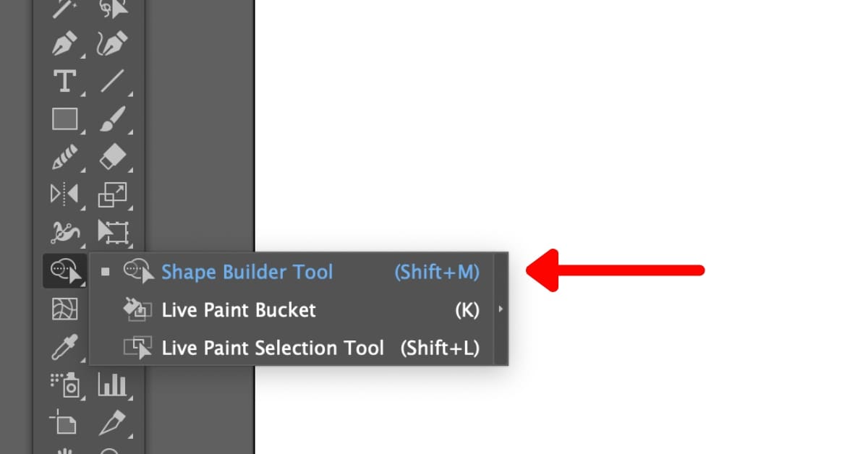The height and width of the screenshot is (454, 868).
Task: Activate the Rectangle tool
Action: 65,119
